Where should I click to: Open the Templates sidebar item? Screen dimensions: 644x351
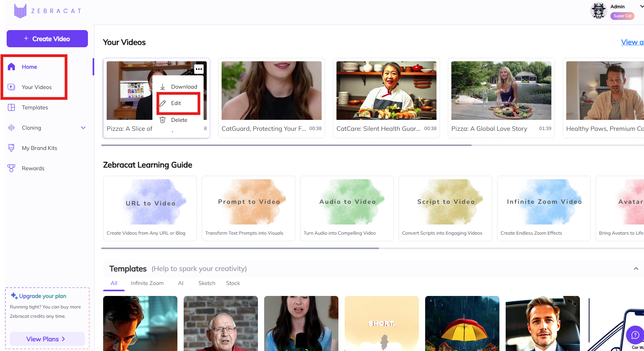point(35,107)
